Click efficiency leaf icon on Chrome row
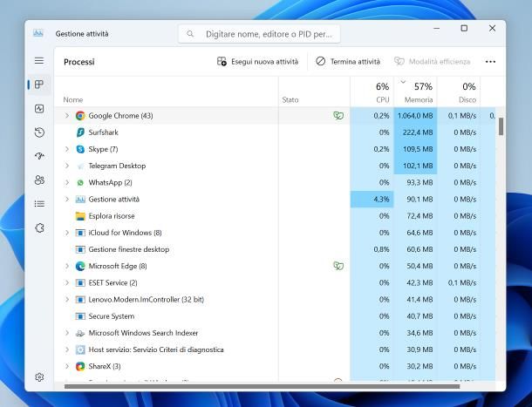Screen dimensions: 532x407 click(338, 116)
